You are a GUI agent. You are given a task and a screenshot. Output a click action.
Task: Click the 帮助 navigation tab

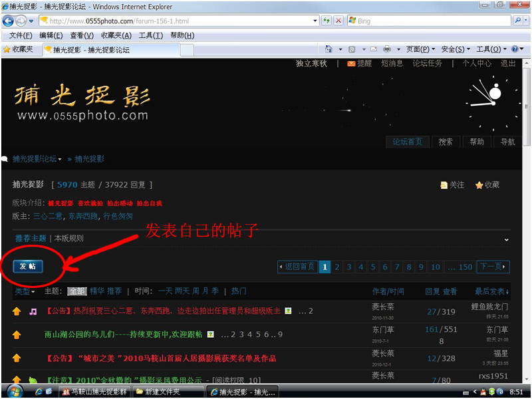point(477,142)
